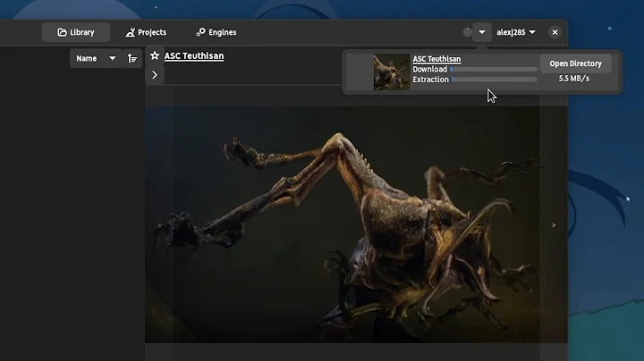Favorite ASC Teuthisan with star icon
Viewport: 644px width, 361px height.
155,55
